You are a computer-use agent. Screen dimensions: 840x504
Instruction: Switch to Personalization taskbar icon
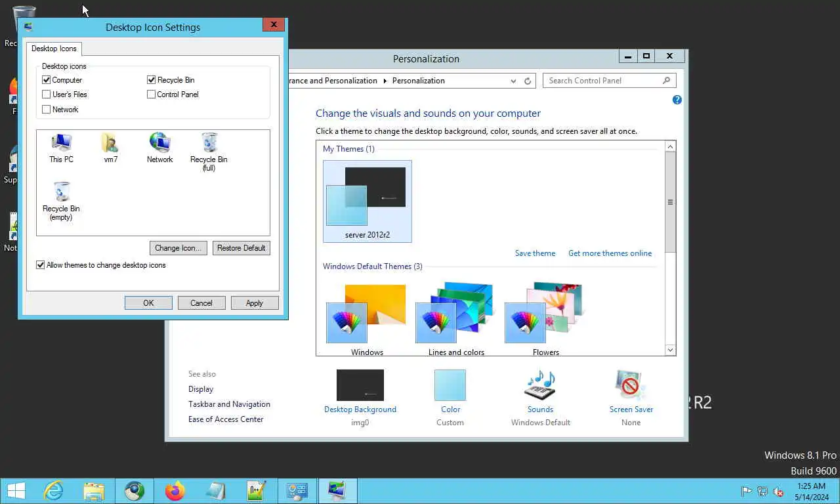pyautogui.click(x=337, y=491)
